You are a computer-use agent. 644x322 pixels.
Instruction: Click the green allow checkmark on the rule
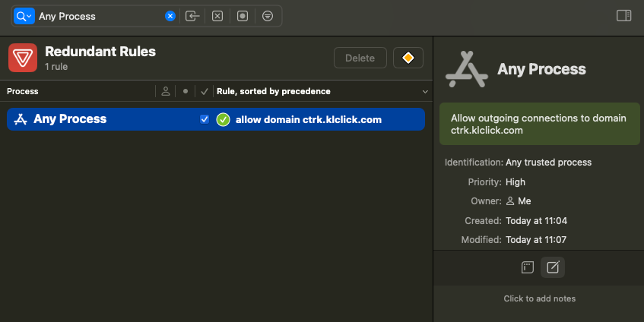click(x=223, y=119)
